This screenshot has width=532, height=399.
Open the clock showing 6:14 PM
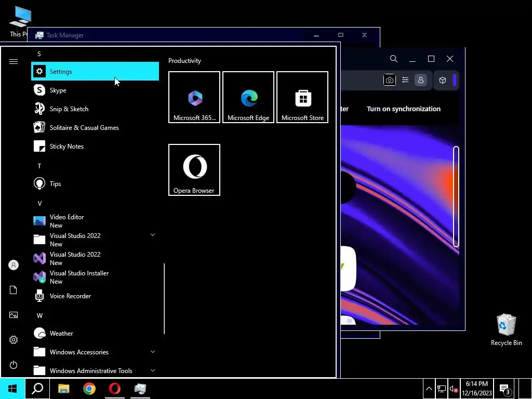pos(477,389)
